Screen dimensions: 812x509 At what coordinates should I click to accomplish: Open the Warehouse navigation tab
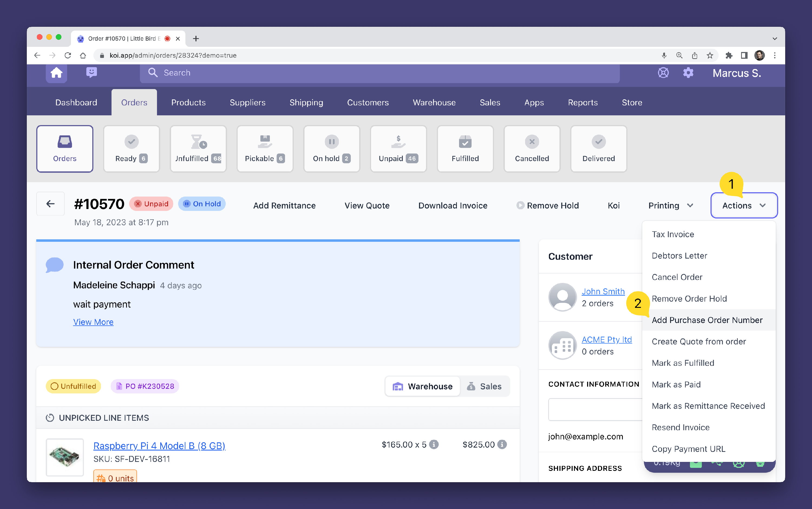pos(434,102)
